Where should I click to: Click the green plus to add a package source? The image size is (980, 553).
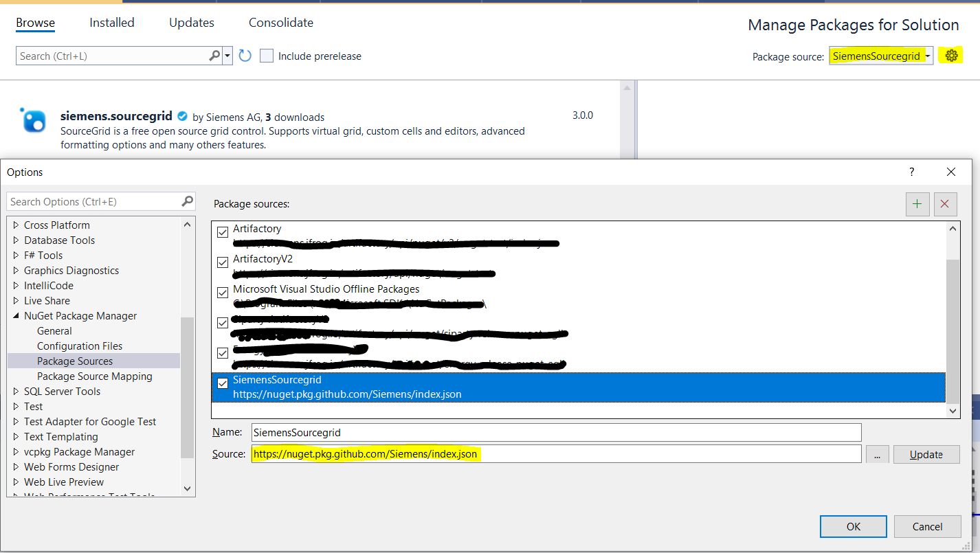(917, 203)
